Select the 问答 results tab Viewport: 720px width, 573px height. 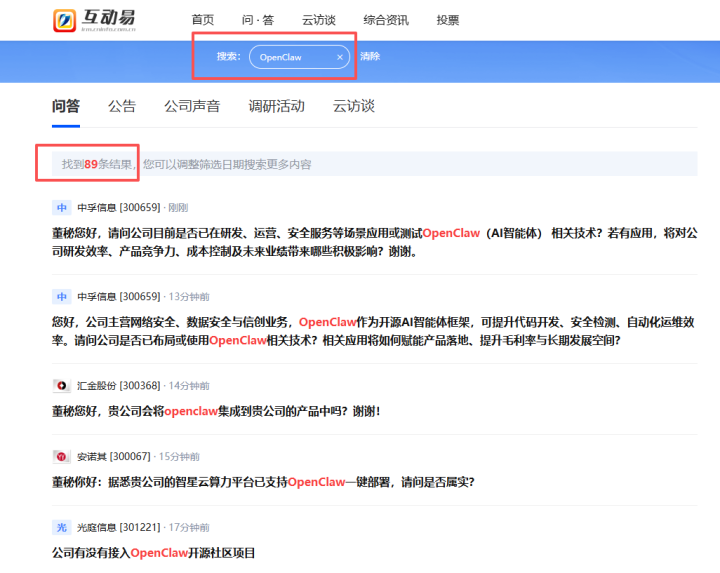pos(66,106)
